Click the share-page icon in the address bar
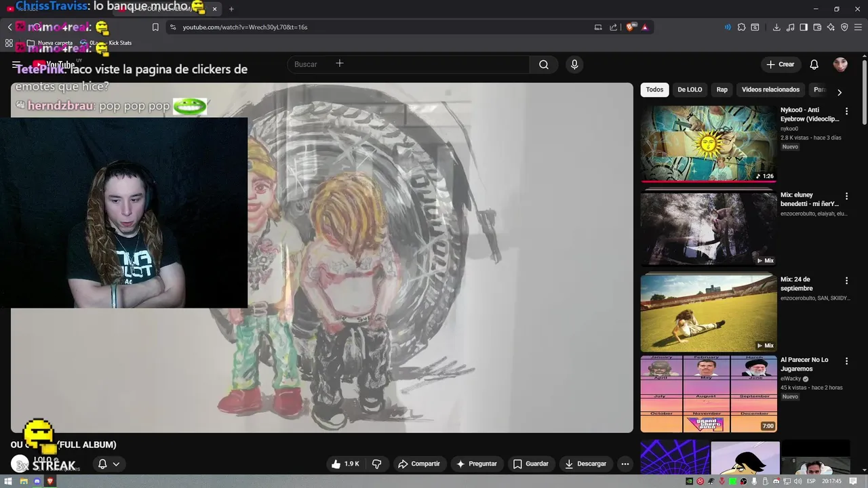The height and width of the screenshot is (488, 868). tap(614, 27)
